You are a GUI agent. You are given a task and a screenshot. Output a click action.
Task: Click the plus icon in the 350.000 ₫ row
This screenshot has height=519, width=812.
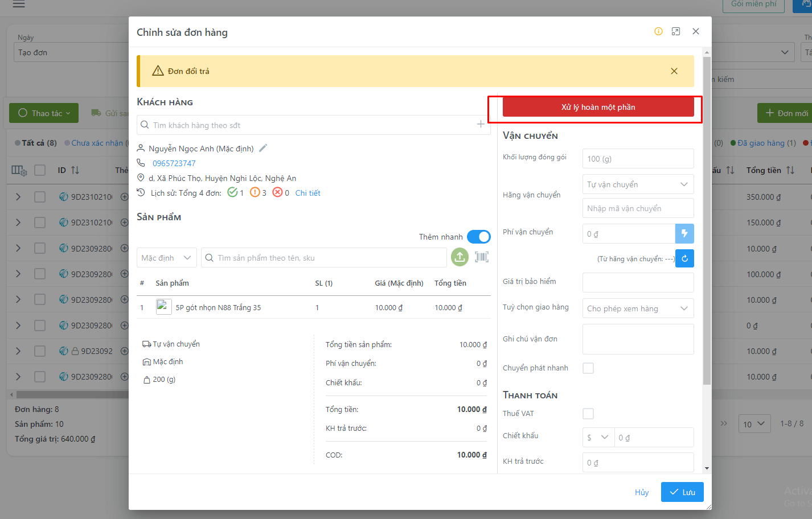click(124, 197)
